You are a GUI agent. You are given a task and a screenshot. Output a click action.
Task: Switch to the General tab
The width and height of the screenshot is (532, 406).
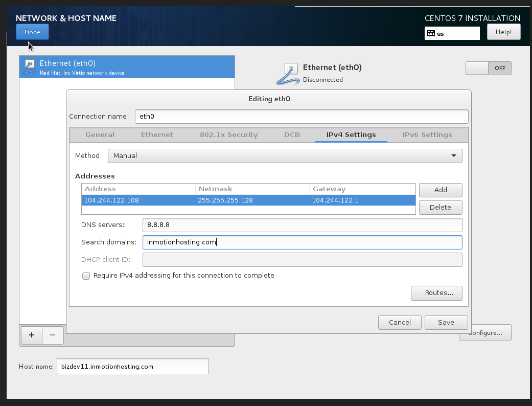(x=100, y=135)
